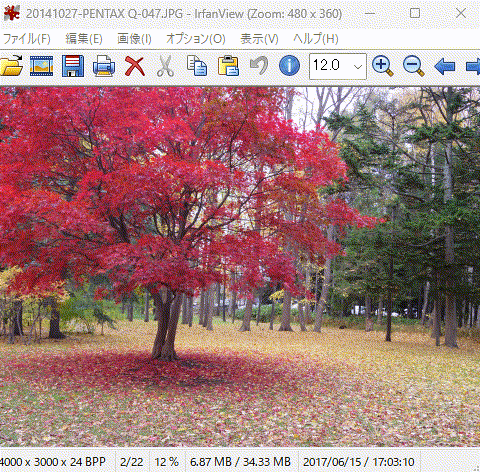The width and height of the screenshot is (480, 472).
Task: Open the 画像(I) menu
Action: (x=134, y=39)
